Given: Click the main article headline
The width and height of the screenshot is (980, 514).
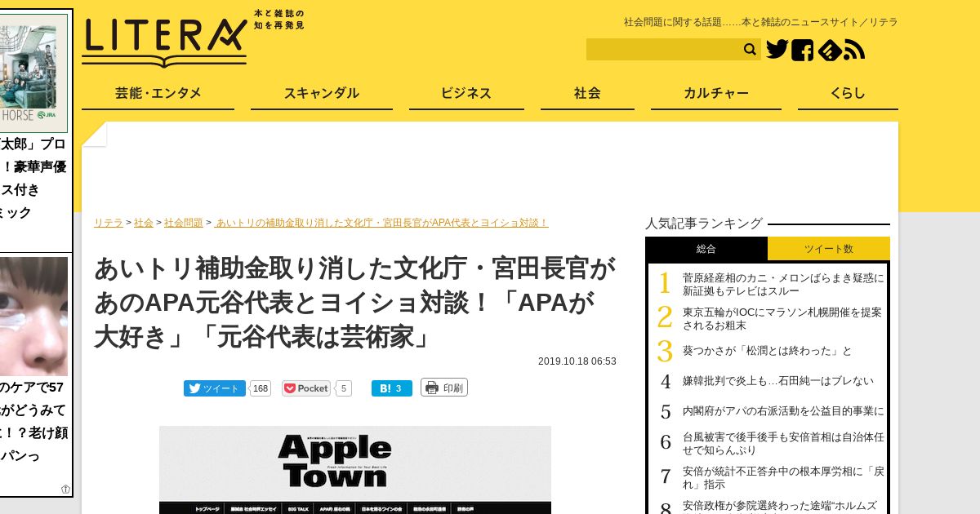Looking at the screenshot, I should pos(355,302).
